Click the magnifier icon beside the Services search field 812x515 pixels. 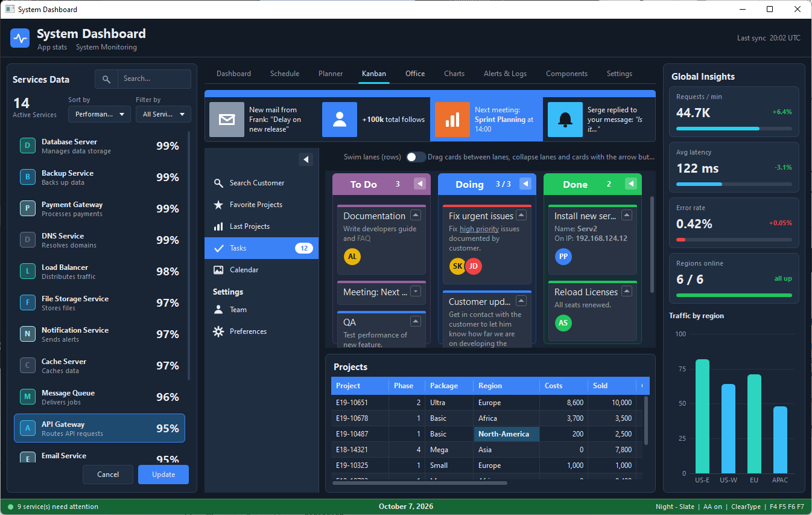coord(106,79)
